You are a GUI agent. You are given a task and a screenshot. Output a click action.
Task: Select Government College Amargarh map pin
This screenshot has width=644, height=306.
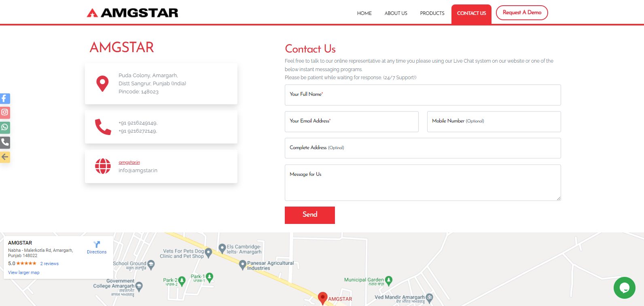[x=139, y=287]
